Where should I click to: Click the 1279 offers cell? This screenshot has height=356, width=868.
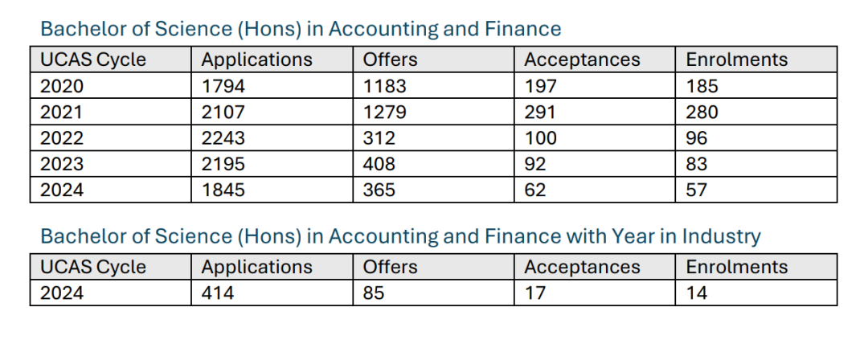click(x=433, y=112)
